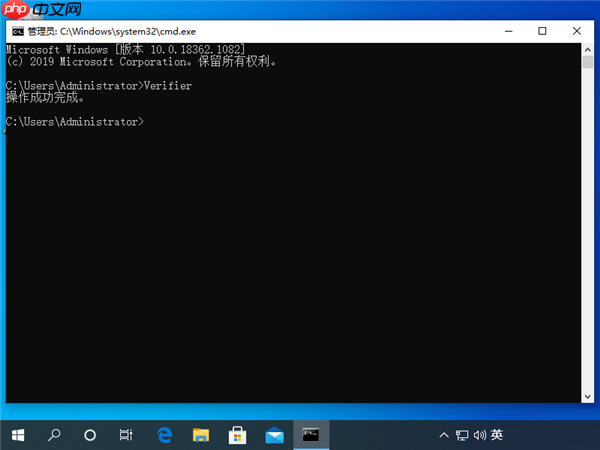This screenshot has height=450, width=600.
Task: Click the Microsoft Windows version line
Action: [125, 49]
